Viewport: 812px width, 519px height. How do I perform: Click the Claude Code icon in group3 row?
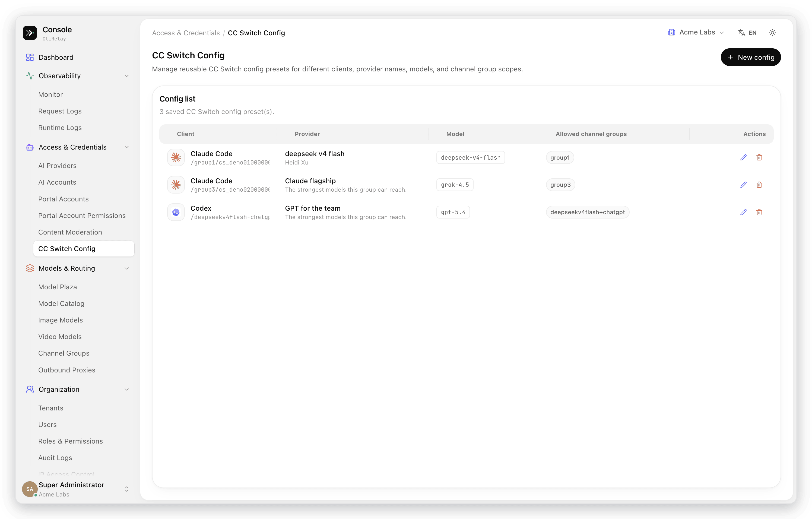click(x=176, y=185)
